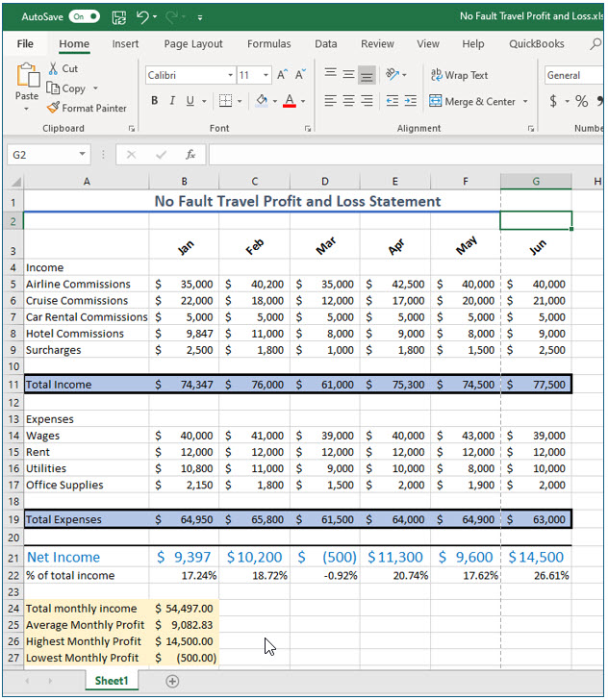The width and height of the screenshot is (608, 700).
Task: Toggle the Bottom Align icon
Action: 367,75
